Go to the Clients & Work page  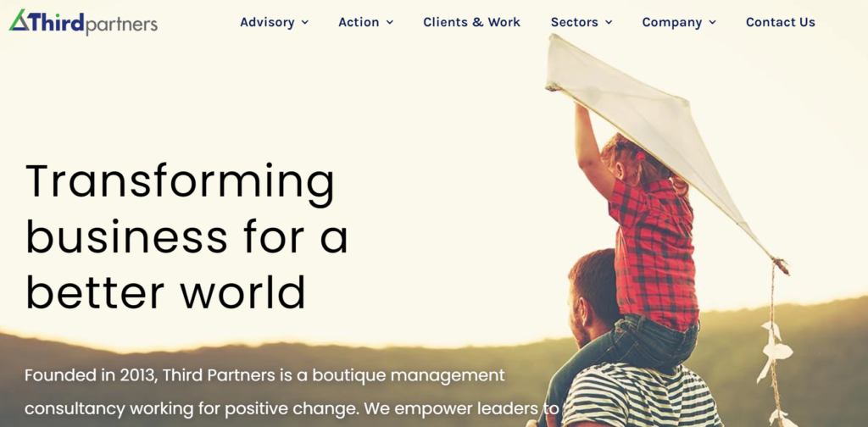point(471,22)
